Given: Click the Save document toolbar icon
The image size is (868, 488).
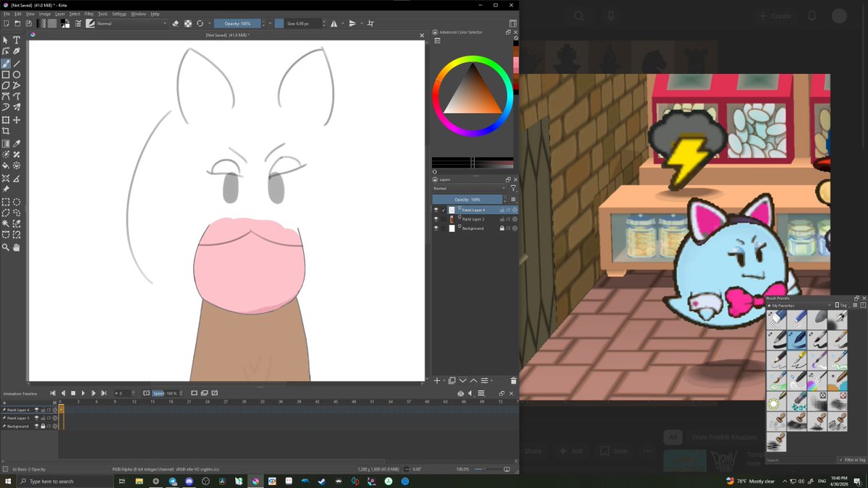Looking at the screenshot, I should (28, 23).
